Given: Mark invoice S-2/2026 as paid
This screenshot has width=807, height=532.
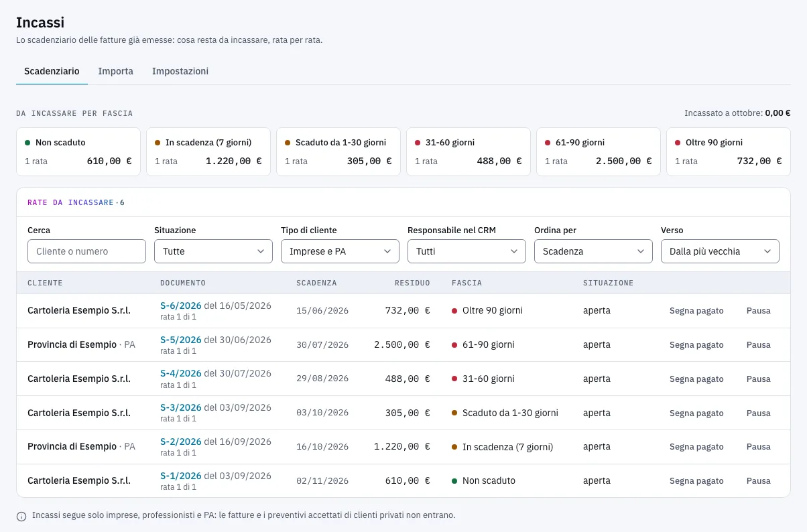Looking at the screenshot, I should 696,447.
